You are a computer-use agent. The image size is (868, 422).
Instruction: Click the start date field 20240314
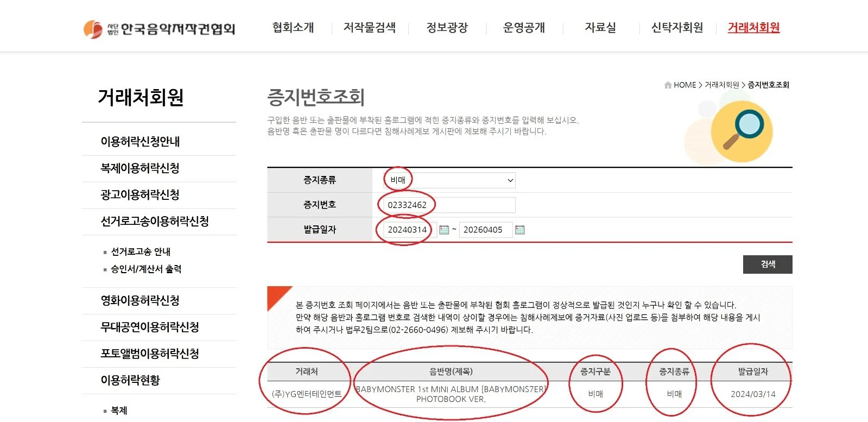pos(410,230)
